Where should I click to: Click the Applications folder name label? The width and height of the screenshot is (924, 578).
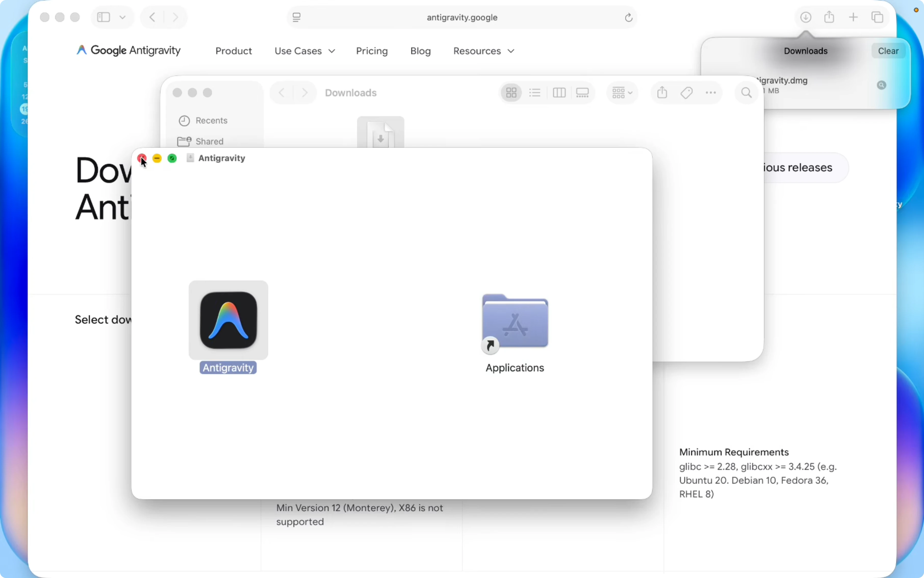(x=515, y=368)
